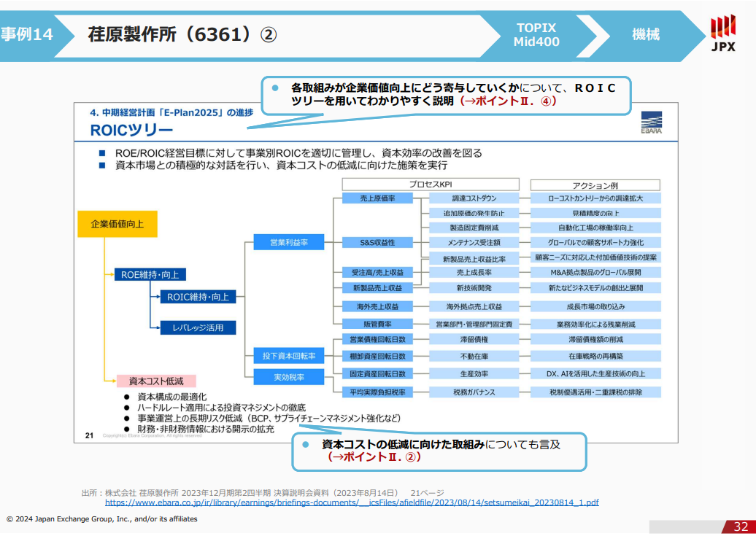756x536 pixels.
Task: Click 滞留債権額の削減 action cell
Action: tap(595, 339)
